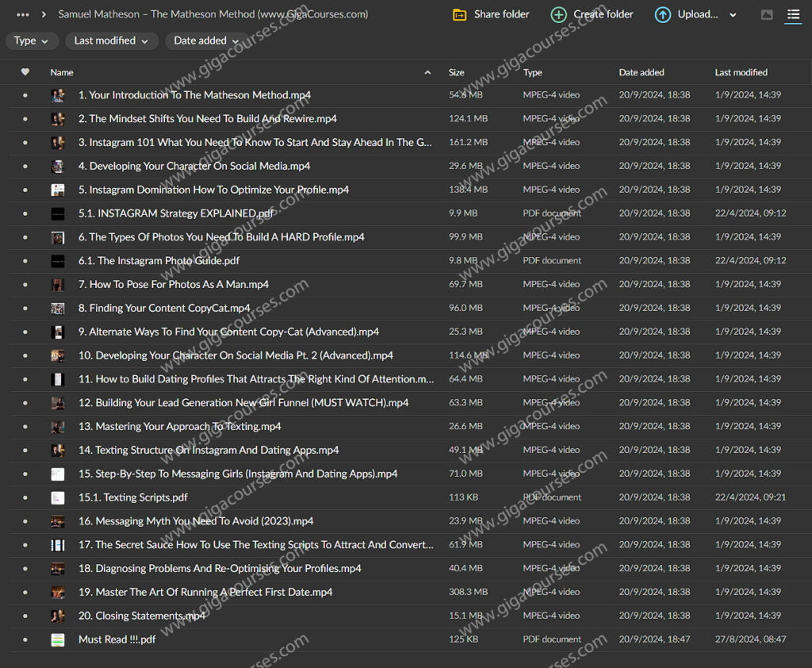Click the Create folder plus icon
The width and height of the screenshot is (812, 668).
point(559,14)
